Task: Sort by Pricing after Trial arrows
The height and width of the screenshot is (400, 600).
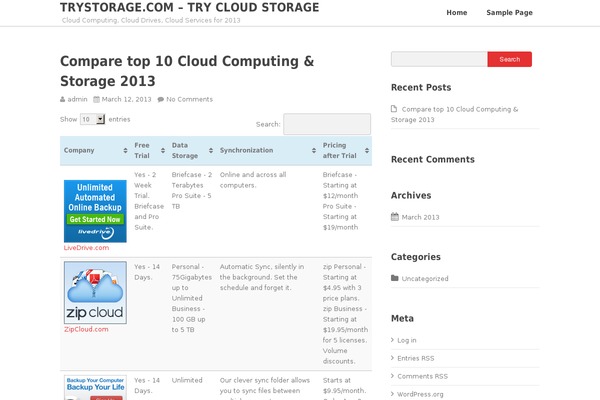Action: pyautogui.click(x=367, y=150)
